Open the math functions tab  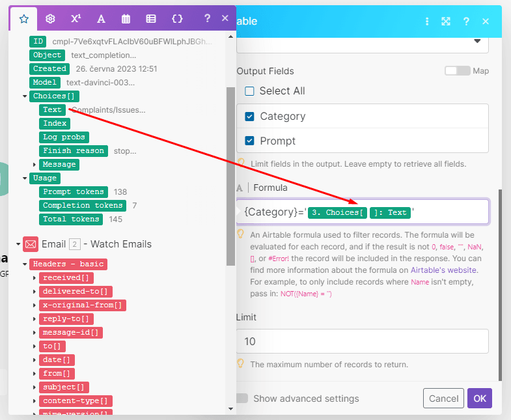76,19
